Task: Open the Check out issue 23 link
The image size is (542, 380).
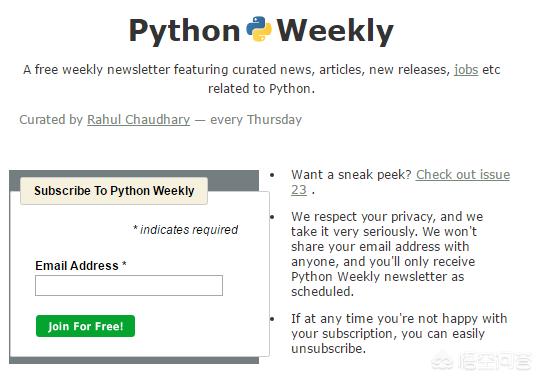Action: [400, 182]
